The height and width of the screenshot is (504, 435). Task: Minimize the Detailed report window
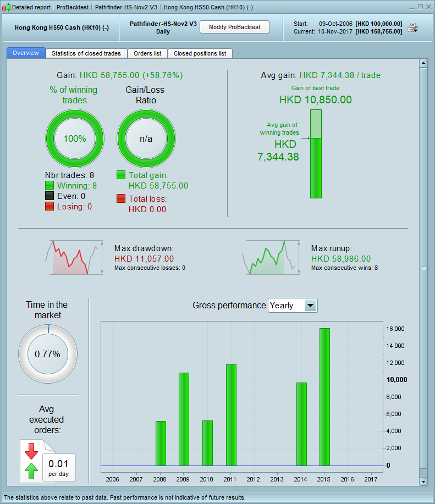click(x=412, y=7)
